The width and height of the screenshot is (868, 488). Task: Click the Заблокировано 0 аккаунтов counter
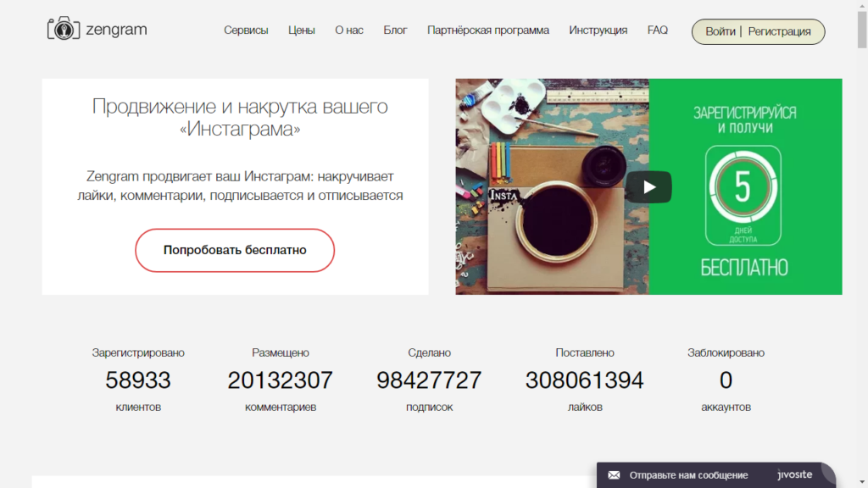726,380
